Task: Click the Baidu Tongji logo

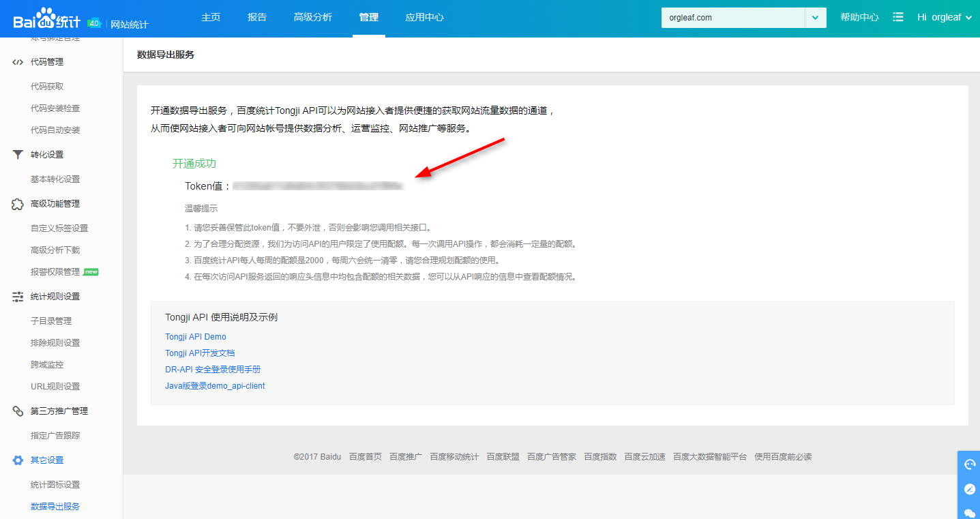Action: pos(47,19)
